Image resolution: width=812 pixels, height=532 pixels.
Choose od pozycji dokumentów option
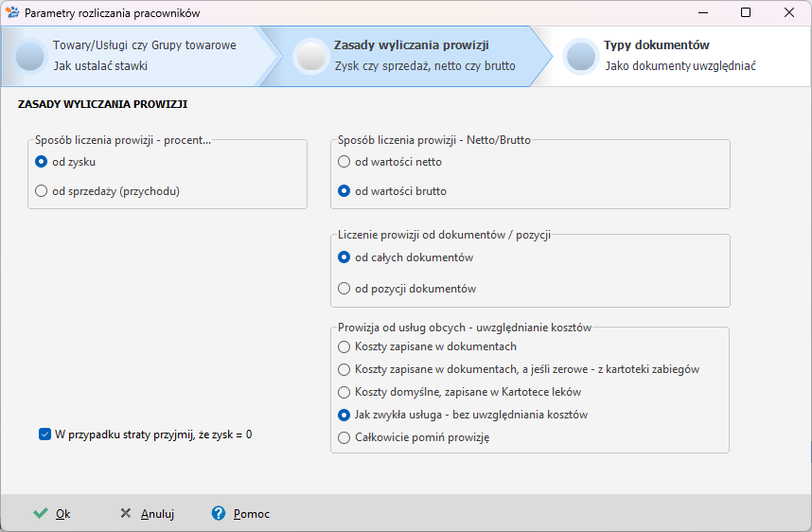point(344,289)
